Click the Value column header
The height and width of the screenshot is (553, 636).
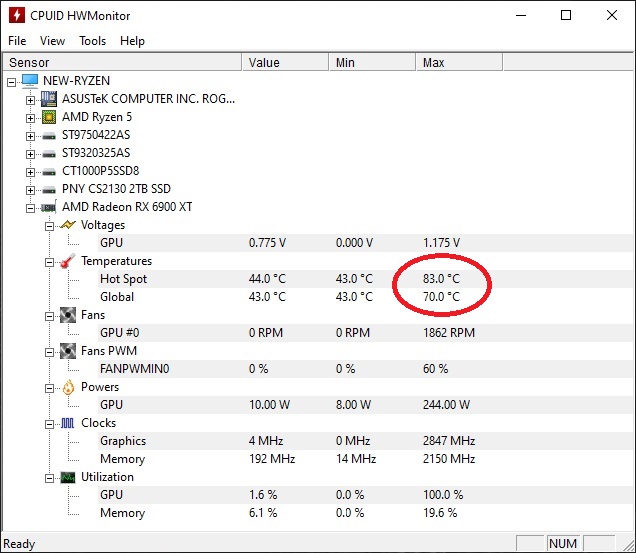286,62
